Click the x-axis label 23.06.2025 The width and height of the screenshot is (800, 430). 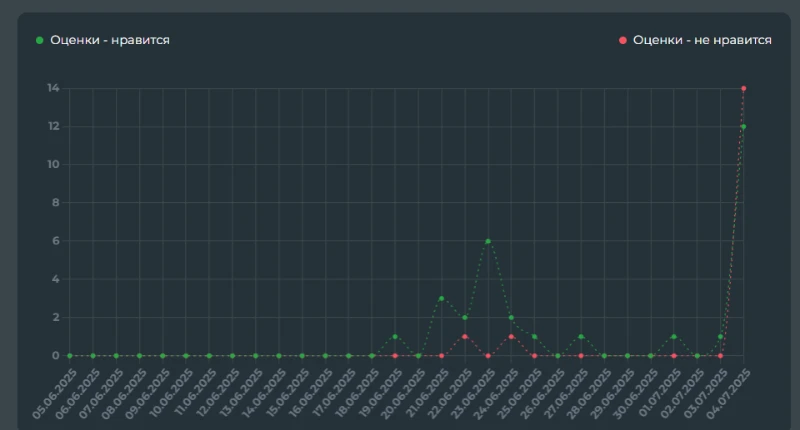[473, 394]
